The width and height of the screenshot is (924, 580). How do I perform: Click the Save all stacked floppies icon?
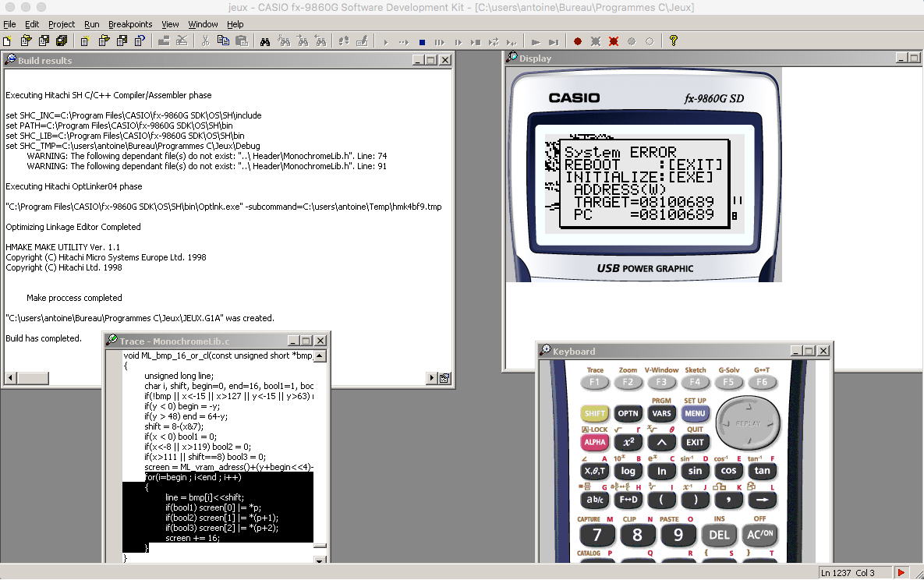coord(62,41)
